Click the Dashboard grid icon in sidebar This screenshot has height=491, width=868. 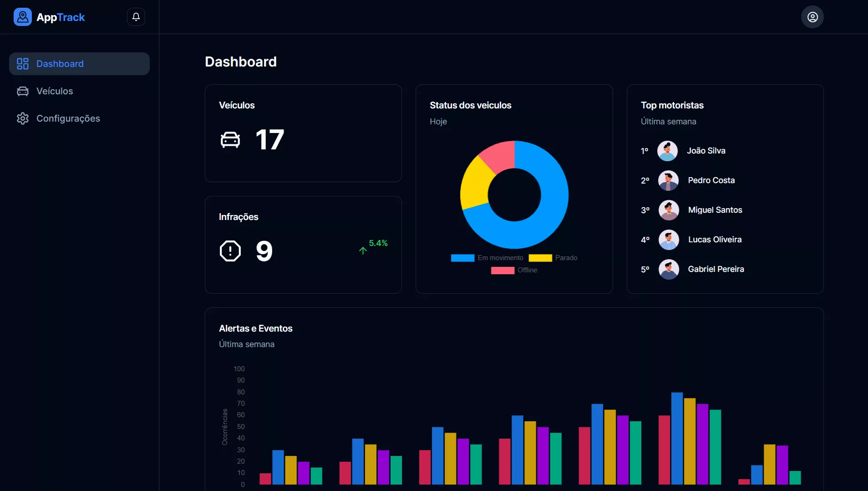pos(23,64)
